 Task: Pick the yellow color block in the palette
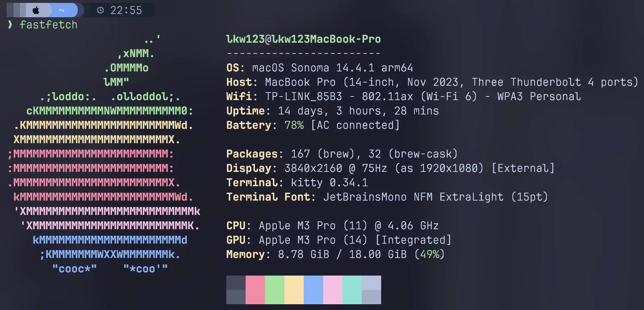(x=294, y=290)
